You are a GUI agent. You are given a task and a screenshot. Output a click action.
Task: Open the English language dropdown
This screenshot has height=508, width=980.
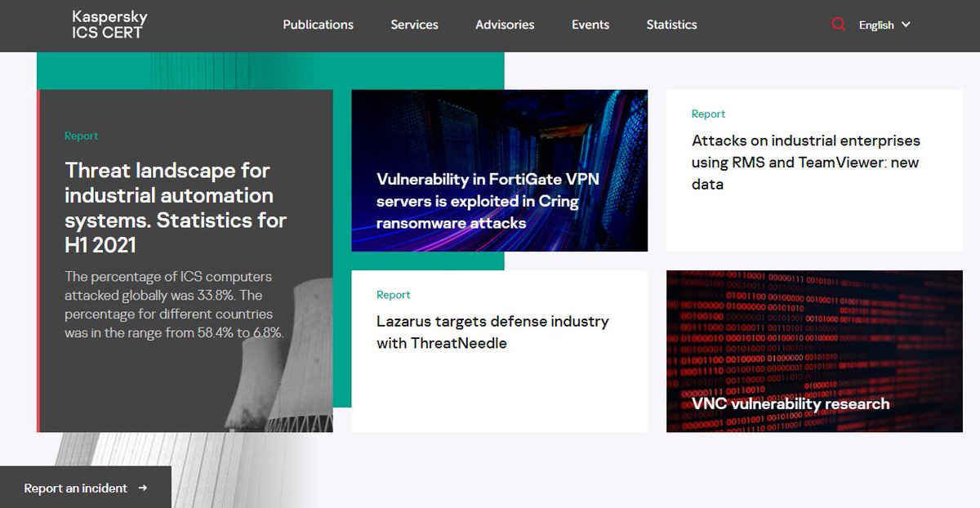tap(877, 25)
